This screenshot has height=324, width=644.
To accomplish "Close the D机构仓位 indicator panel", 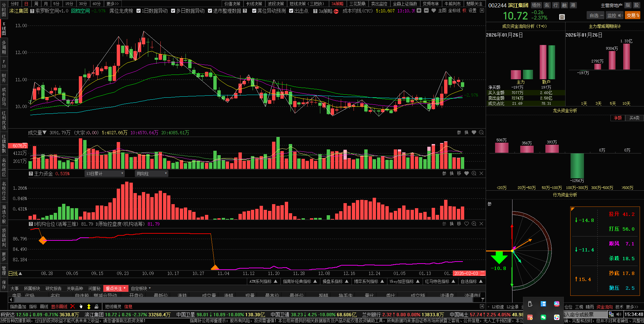I will tap(481, 224).
